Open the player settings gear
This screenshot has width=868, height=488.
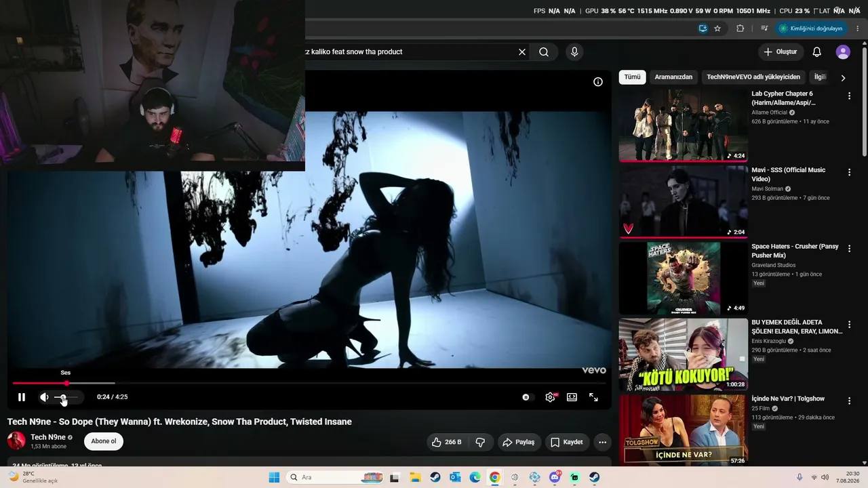(x=550, y=397)
